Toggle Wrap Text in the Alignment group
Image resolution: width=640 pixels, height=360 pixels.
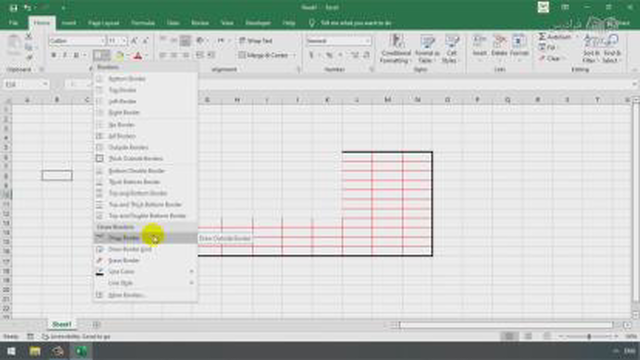pos(256,40)
